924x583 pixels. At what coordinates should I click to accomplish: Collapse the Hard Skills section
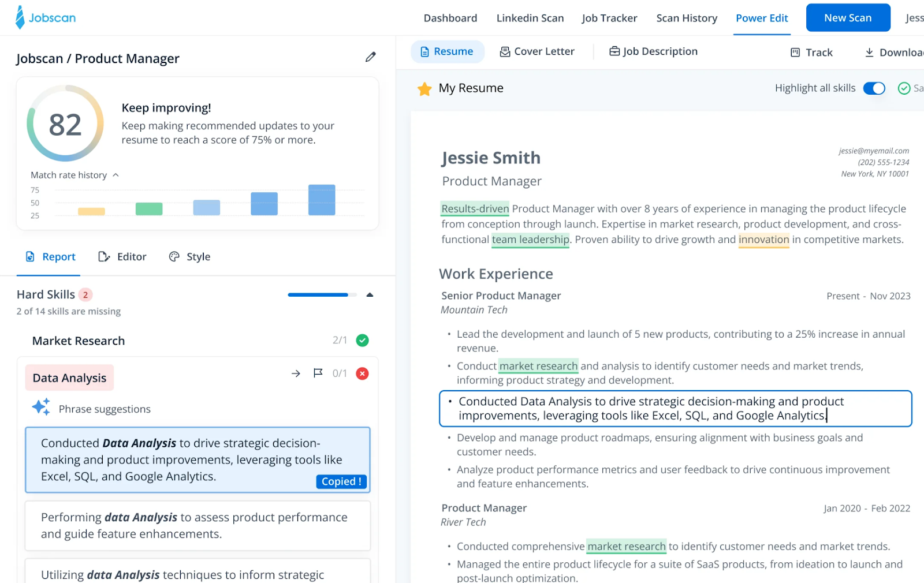(370, 294)
